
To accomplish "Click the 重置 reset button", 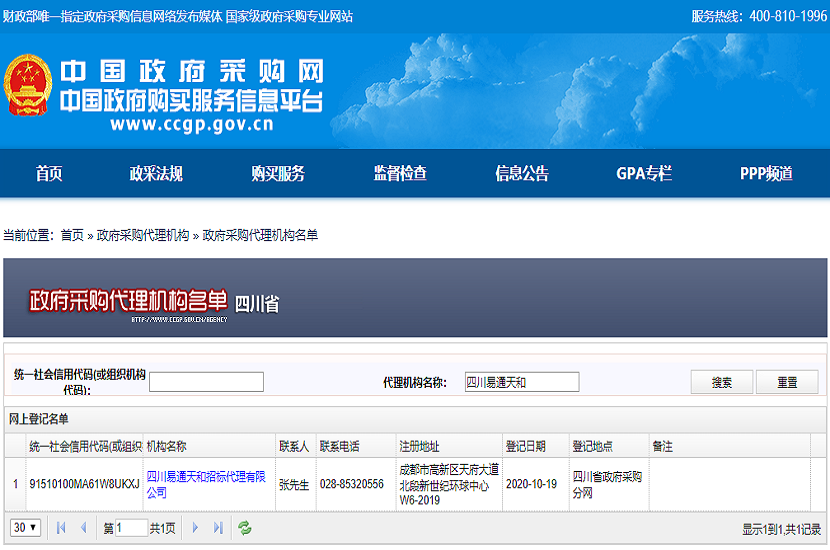I will [x=787, y=382].
